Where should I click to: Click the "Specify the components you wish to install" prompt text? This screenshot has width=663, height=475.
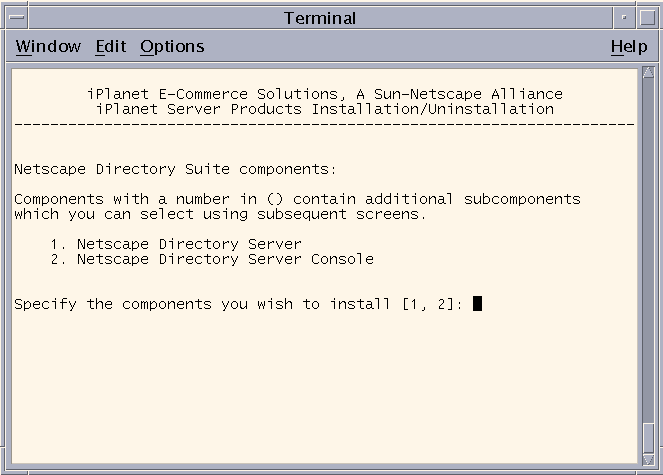(x=202, y=304)
